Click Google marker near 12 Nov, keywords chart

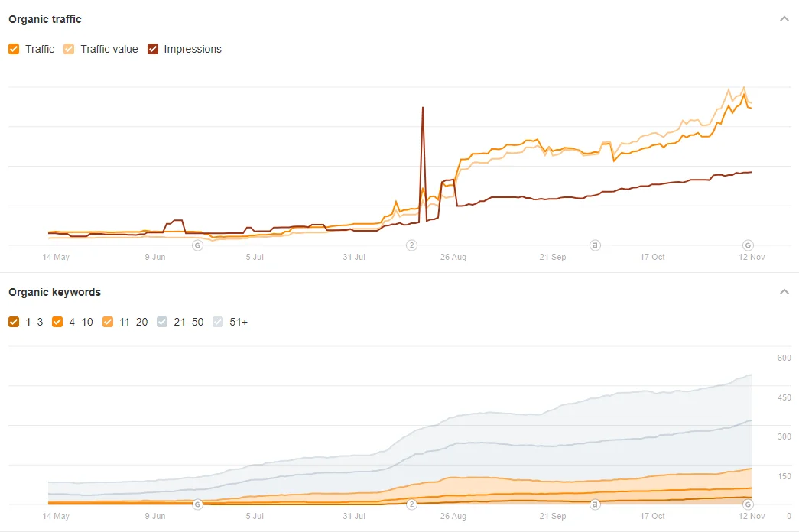748,504
